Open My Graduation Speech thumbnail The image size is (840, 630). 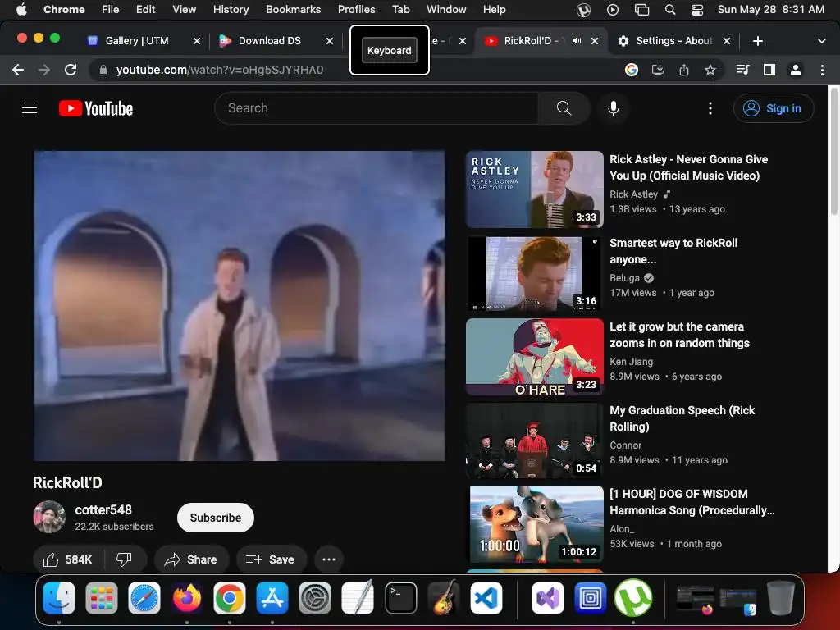click(535, 441)
